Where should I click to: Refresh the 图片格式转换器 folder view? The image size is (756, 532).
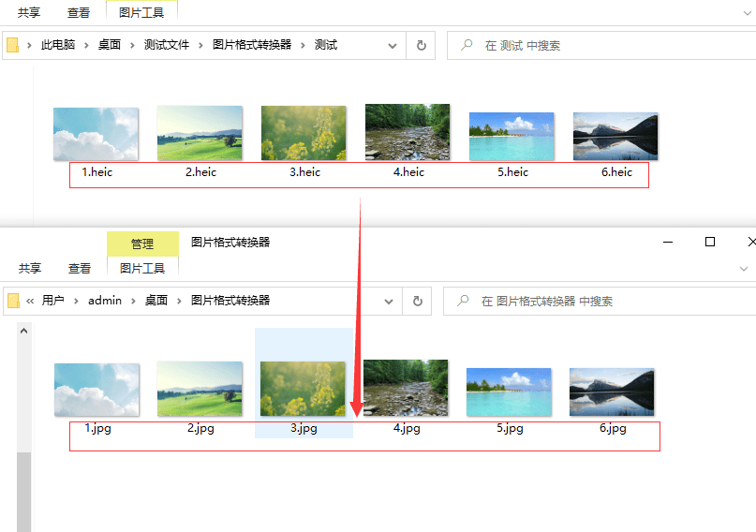(x=418, y=302)
